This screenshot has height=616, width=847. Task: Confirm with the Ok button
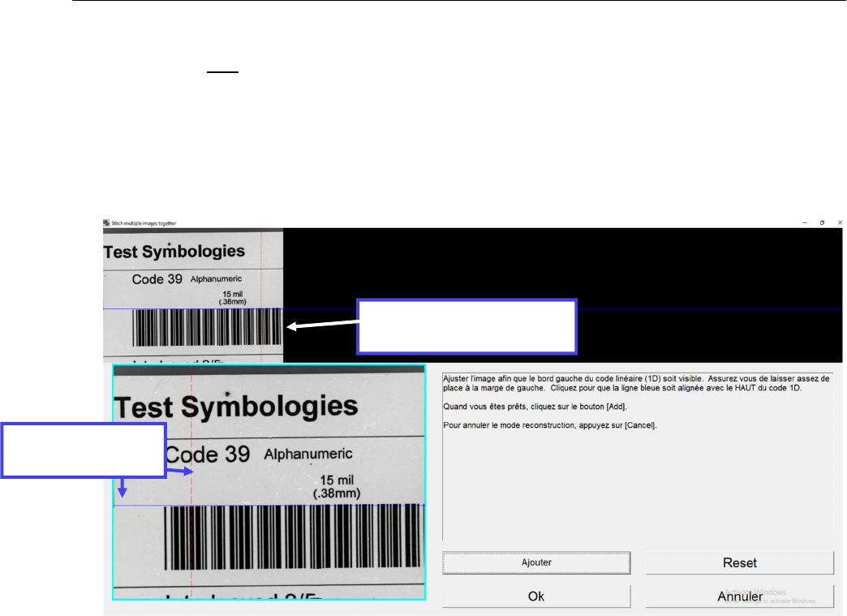(535, 596)
